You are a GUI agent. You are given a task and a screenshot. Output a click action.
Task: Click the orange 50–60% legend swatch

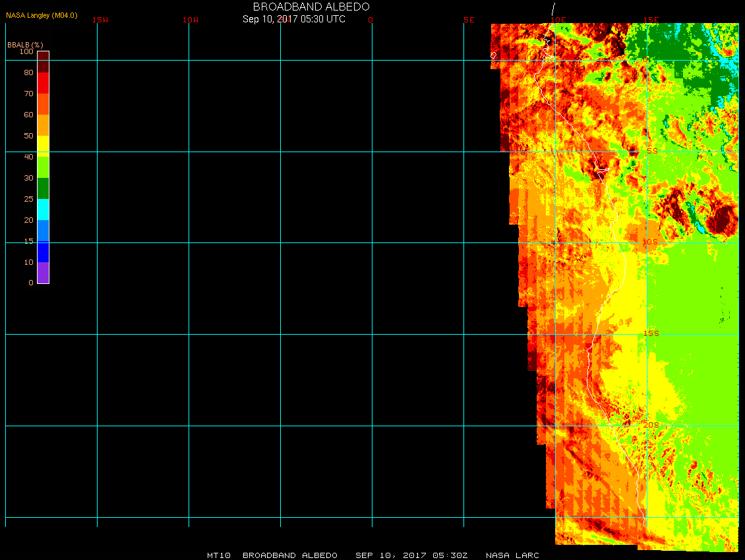(43, 125)
